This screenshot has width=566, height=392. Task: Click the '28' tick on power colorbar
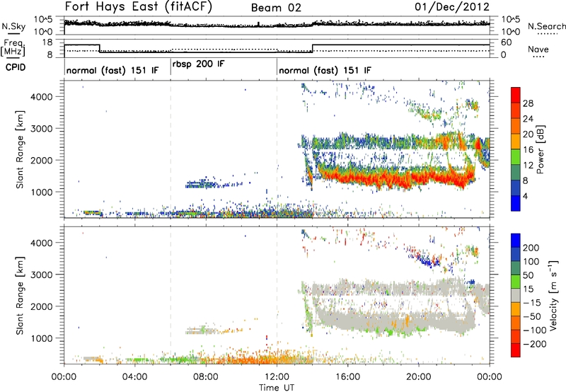pos(528,103)
